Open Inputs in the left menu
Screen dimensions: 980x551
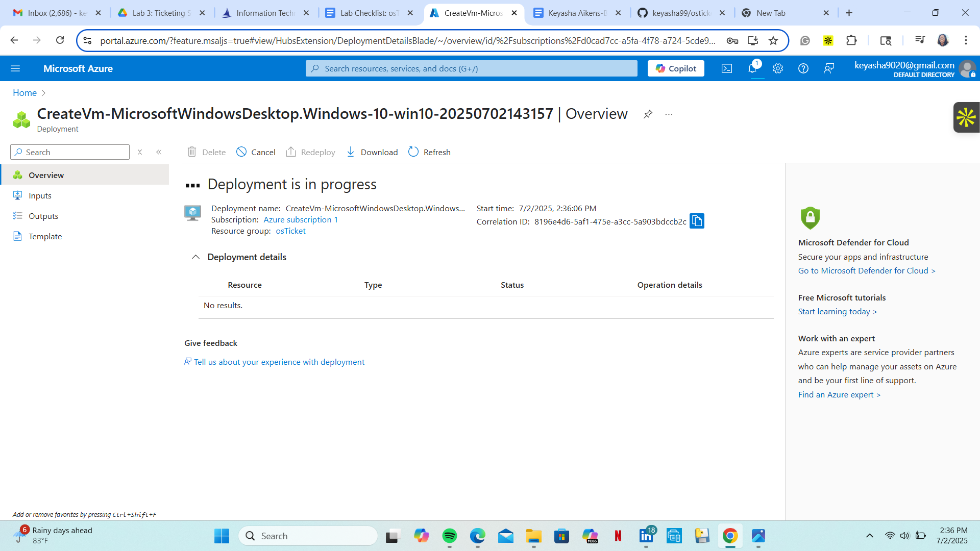click(x=85, y=195)
